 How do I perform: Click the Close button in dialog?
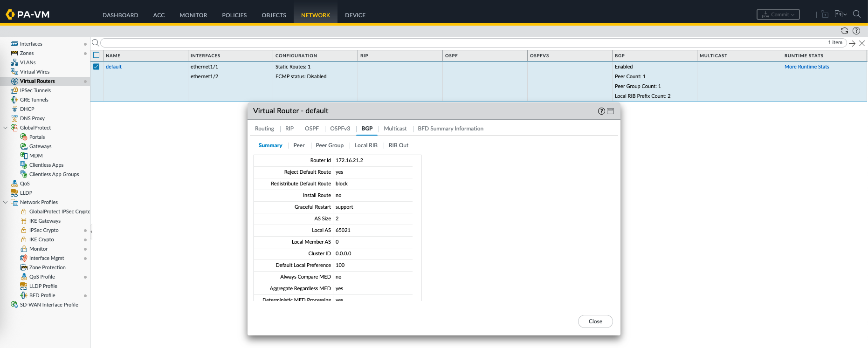point(595,321)
